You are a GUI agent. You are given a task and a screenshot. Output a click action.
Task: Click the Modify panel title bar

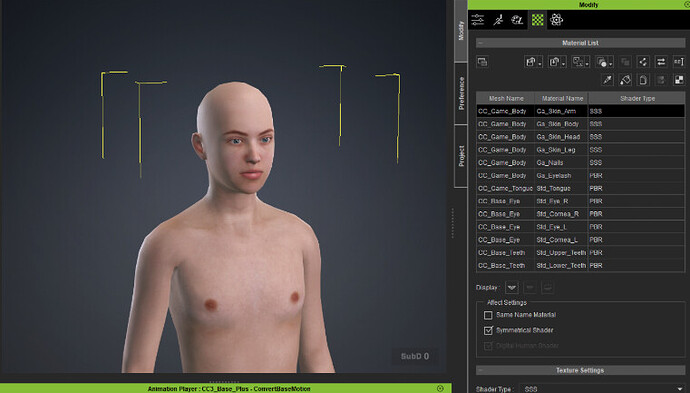pos(579,5)
